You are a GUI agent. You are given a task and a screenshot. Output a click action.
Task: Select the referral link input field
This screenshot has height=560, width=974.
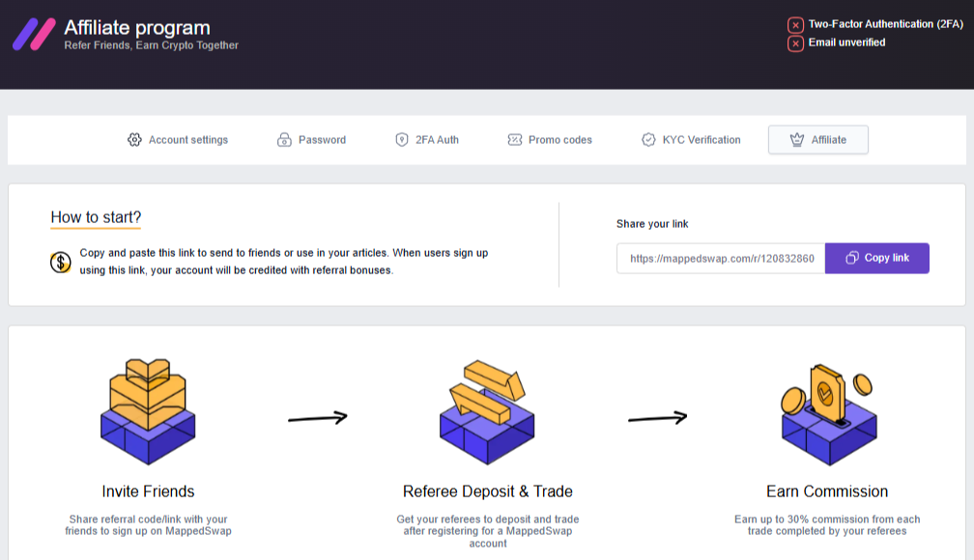pos(721,258)
